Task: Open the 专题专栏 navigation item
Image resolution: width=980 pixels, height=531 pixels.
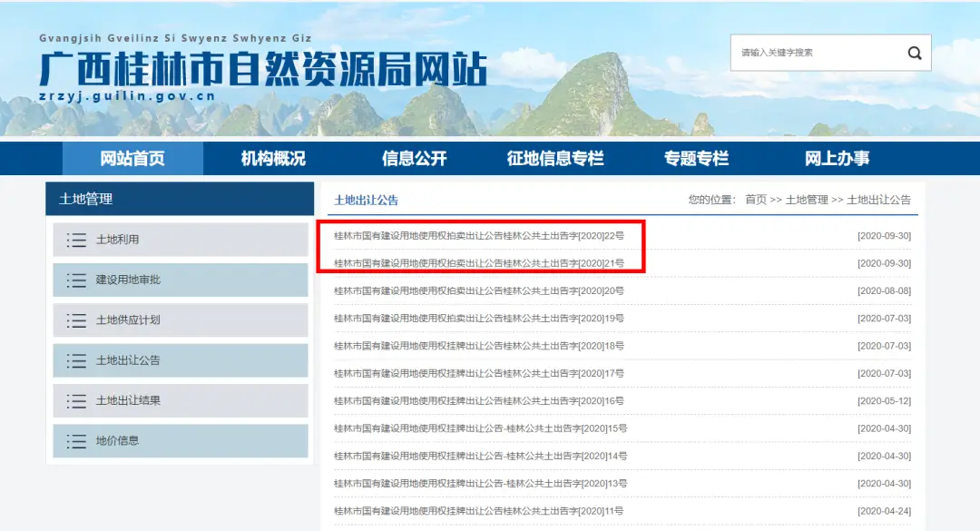Action: click(x=696, y=158)
